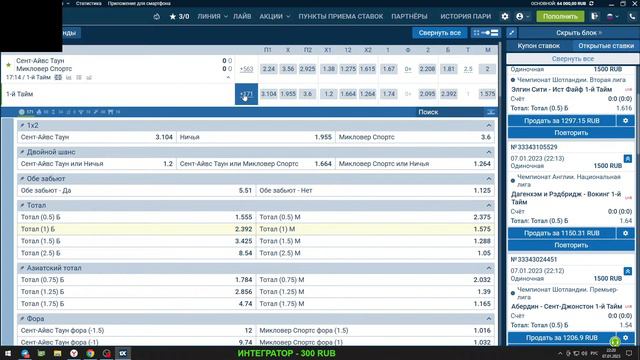This screenshot has width=640, height=360.
Task: Open the user account profile icon
Action: click(520, 16)
